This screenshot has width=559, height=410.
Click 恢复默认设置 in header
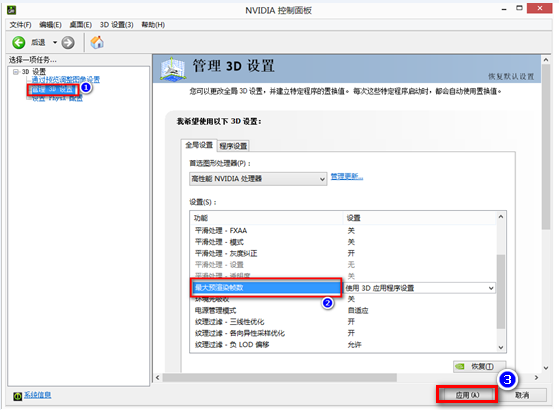pos(511,77)
